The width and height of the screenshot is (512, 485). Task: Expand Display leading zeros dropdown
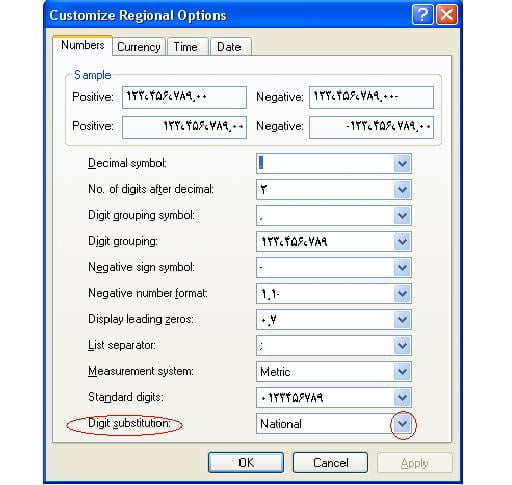[402, 320]
